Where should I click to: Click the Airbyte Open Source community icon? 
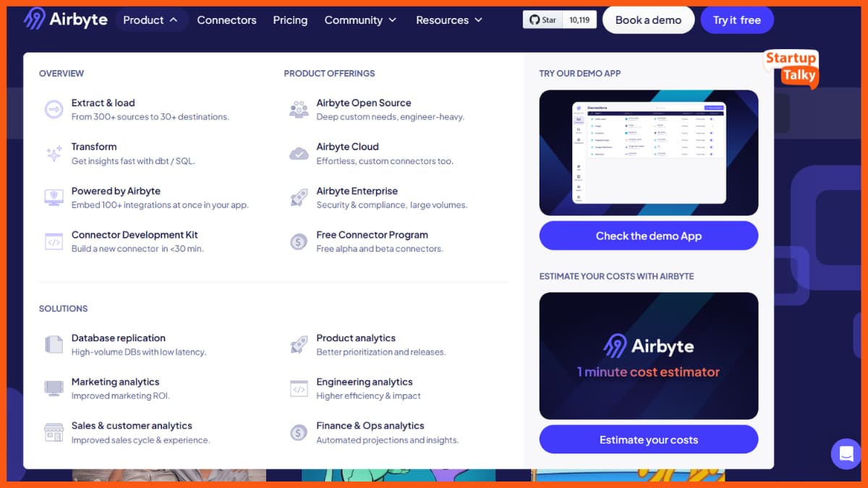pos(299,110)
